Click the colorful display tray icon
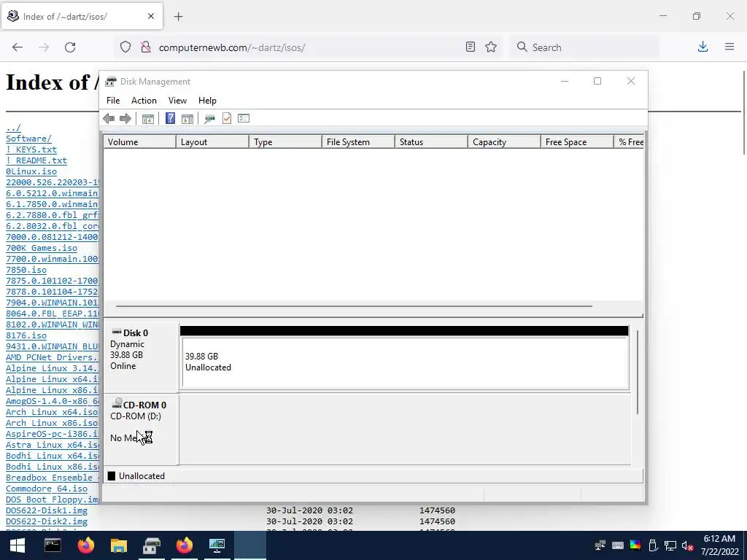Viewport: 747px width, 560px height. (x=635, y=545)
